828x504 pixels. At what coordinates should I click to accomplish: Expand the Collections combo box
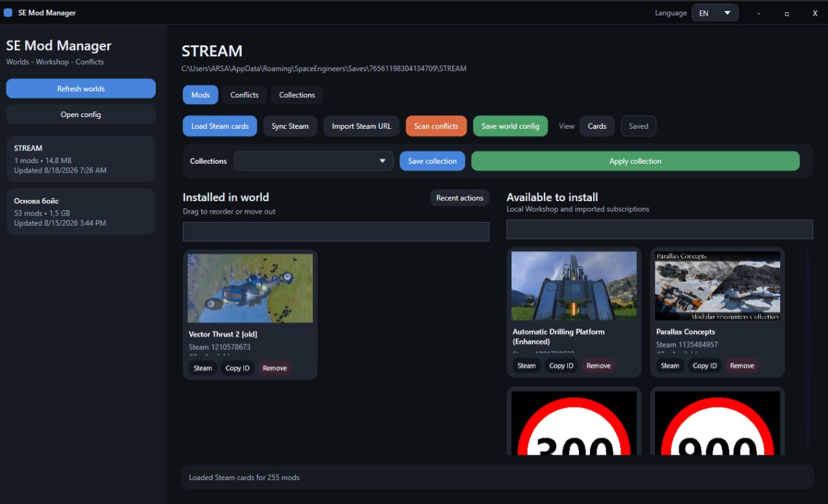pos(314,161)
